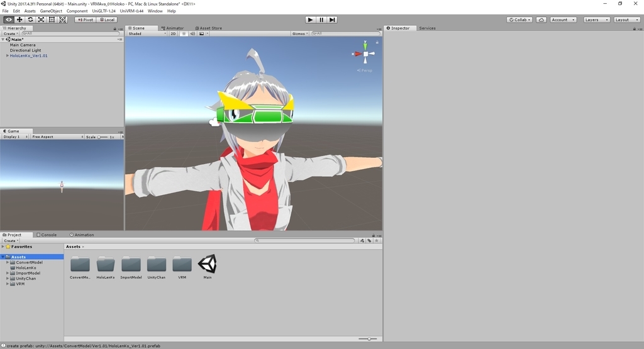Open the UniGLTF-1.24 menu
Image resolution: width=644 pixels, height=349 pixels.
tap(104, 11)
